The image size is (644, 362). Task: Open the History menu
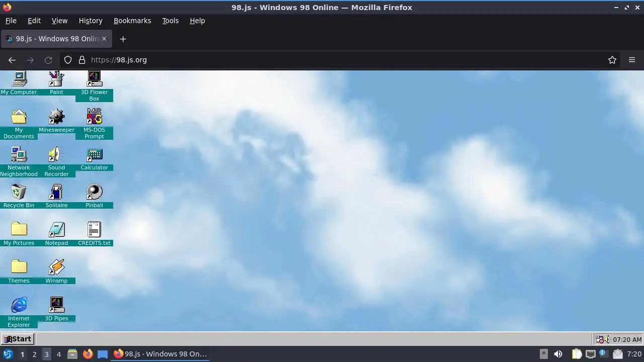(91, 21)
